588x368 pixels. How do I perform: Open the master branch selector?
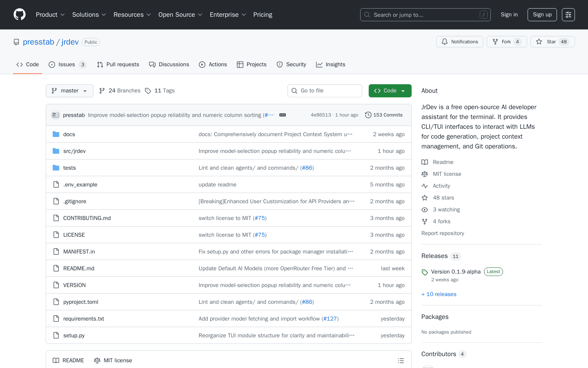coord(69,90)
